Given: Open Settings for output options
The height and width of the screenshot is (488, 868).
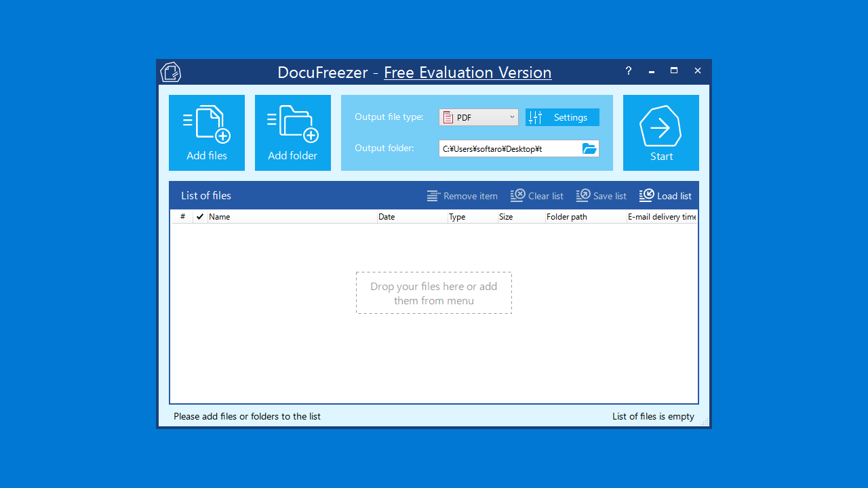Looking at the screenshot, I should (x=562, y=117).
